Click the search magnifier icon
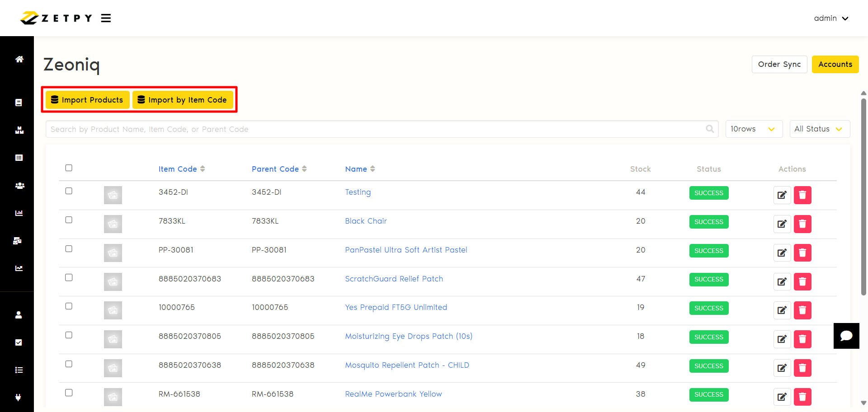The image size is (868, 412). click(x=710, y=129)
